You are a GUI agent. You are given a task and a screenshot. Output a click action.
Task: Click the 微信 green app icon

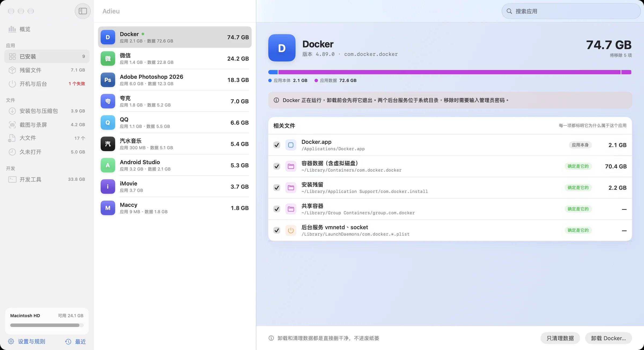pos(108,59)
